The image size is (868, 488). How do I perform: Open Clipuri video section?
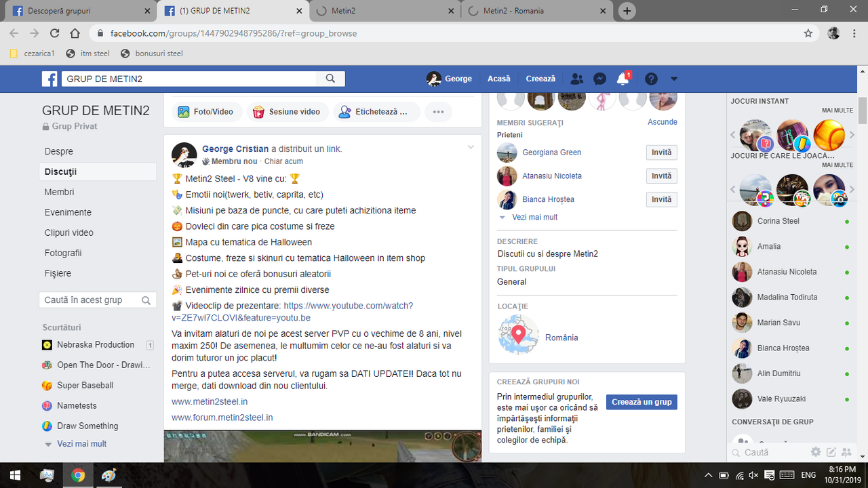click(69, 232)
